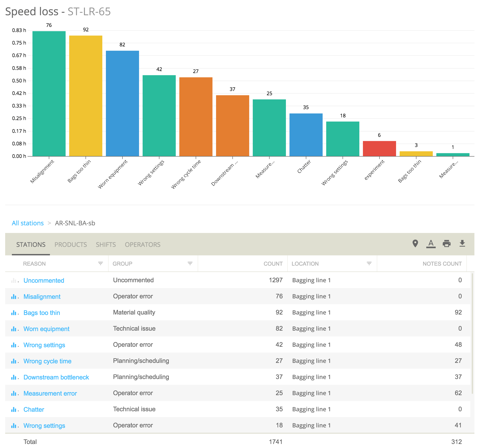Screen dimensions: 478x448
Task: Open the REASON column filter
Action: click(101, 263)
